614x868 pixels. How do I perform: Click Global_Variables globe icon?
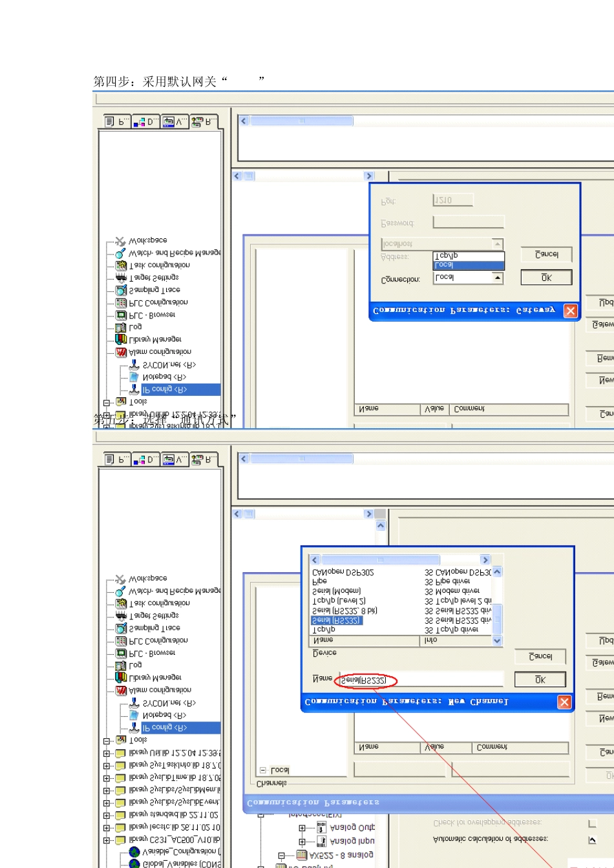(x=134, y=864)
